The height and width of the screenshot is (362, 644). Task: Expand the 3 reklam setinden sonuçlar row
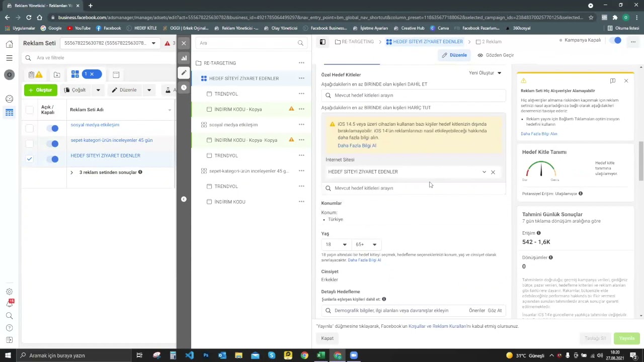71,173
